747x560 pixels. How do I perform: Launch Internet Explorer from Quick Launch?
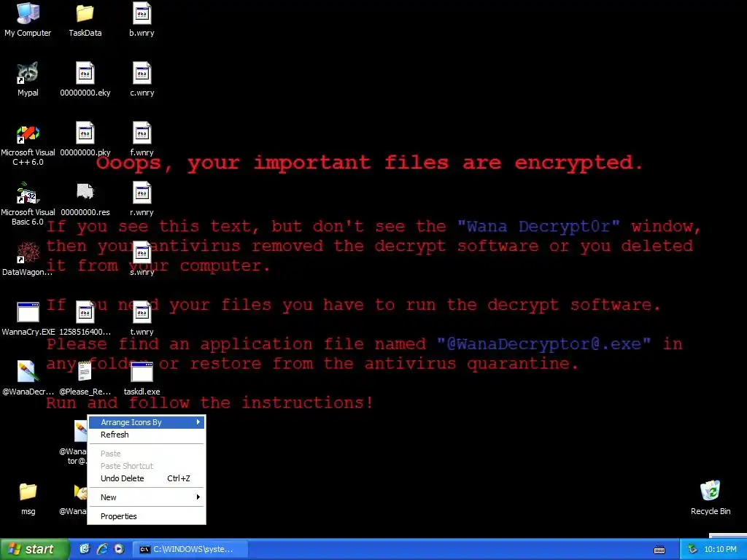point(102,549)
